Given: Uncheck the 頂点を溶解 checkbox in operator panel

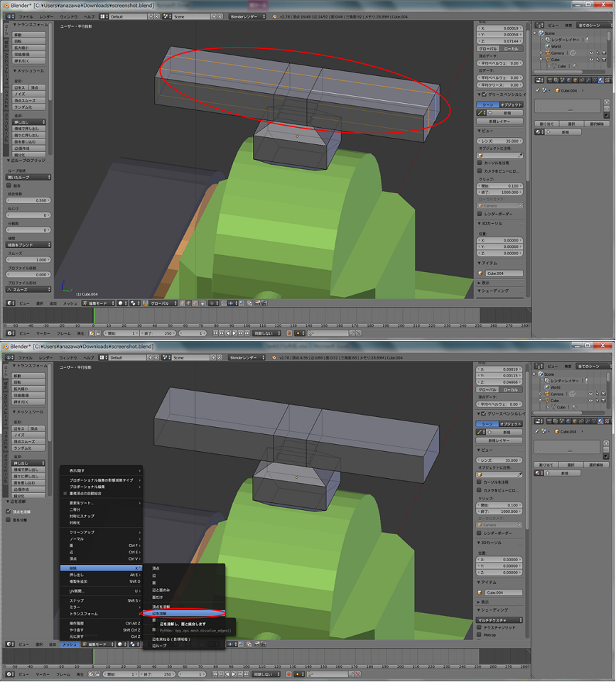Looking at the screenshot, I should 9,511.
